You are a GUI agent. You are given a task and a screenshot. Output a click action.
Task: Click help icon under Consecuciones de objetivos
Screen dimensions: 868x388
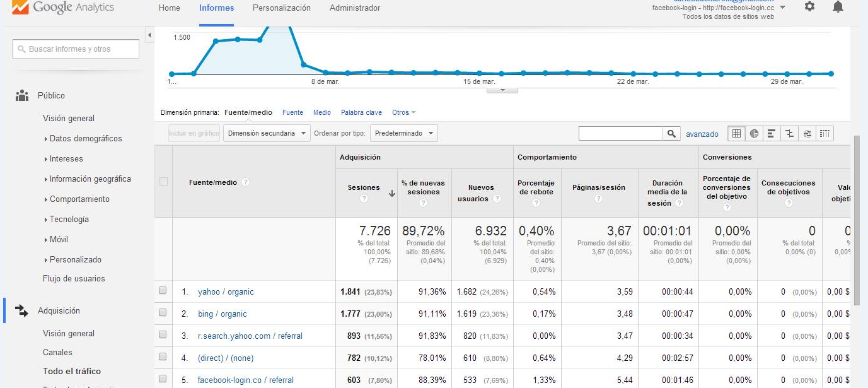tap(789, 203)
